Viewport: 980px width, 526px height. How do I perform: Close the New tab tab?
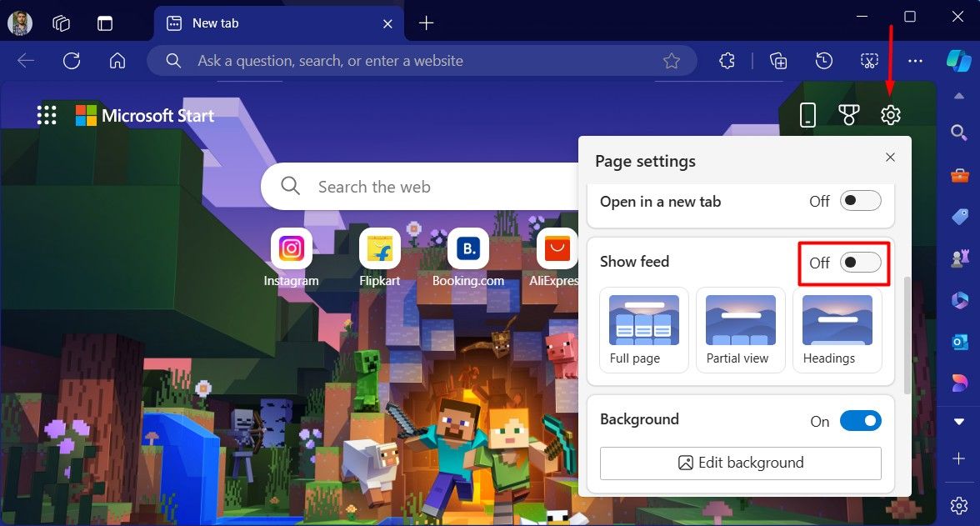click(387, 24)
